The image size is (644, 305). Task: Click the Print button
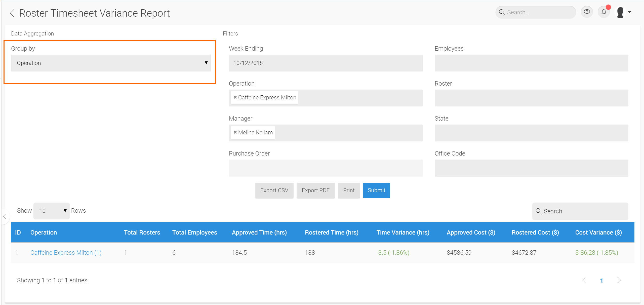pyautogui.click(x=349, y=190)
